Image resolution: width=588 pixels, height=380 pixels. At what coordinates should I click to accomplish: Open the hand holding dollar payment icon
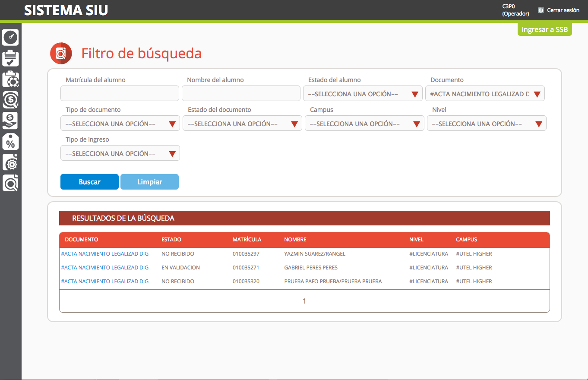(11, 120)
